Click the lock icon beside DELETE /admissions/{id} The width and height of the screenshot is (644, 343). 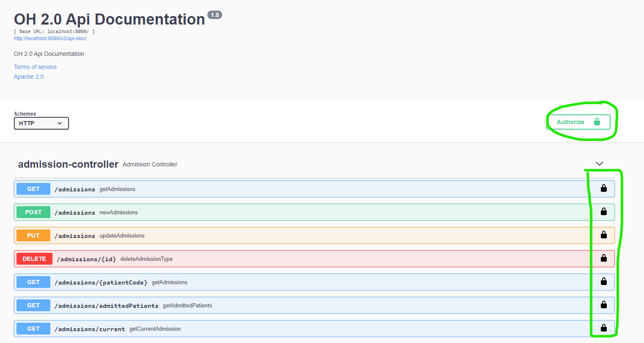click(603, 258)
